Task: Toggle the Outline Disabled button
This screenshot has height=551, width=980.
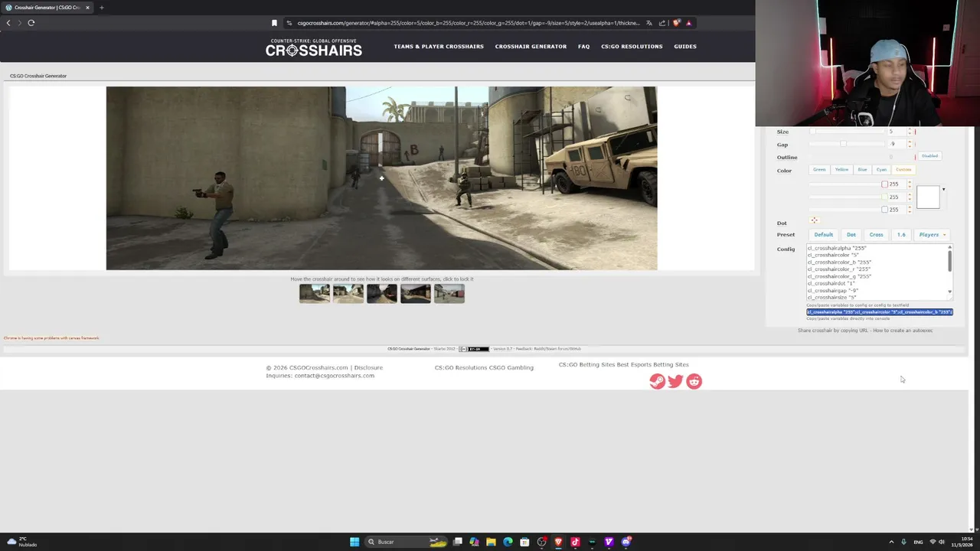Action: coord(929,156)
